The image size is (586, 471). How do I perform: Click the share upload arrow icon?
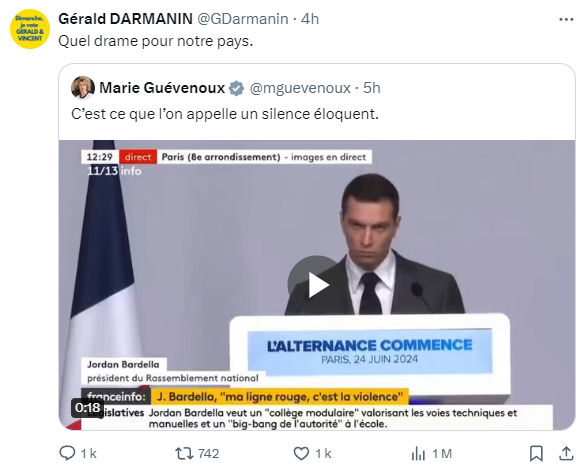(x=566, y=453)
